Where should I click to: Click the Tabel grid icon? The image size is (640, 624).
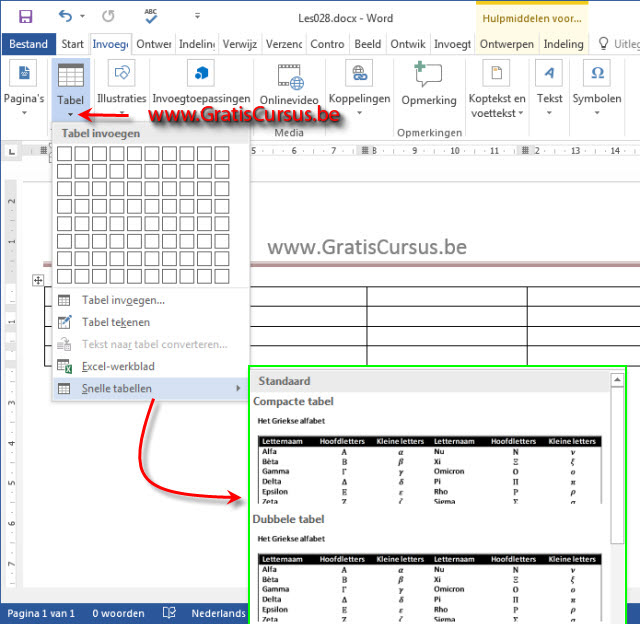coord(71,76)
